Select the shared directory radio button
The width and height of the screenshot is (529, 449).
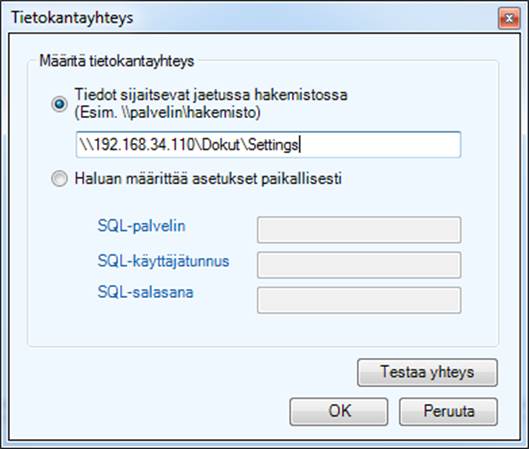59,104
